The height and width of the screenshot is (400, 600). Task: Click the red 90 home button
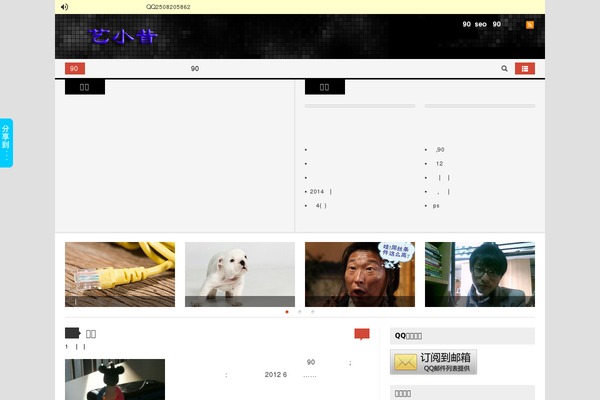point(75,69)
